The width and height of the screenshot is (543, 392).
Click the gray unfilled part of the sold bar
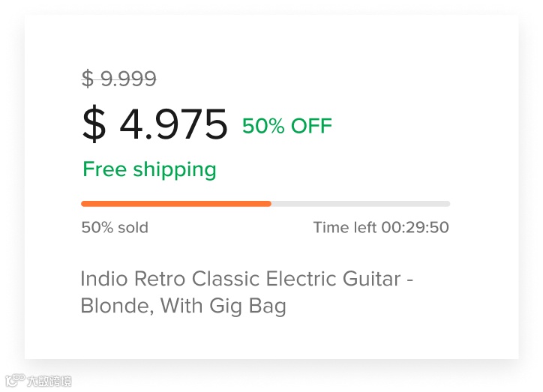point(360,203)
